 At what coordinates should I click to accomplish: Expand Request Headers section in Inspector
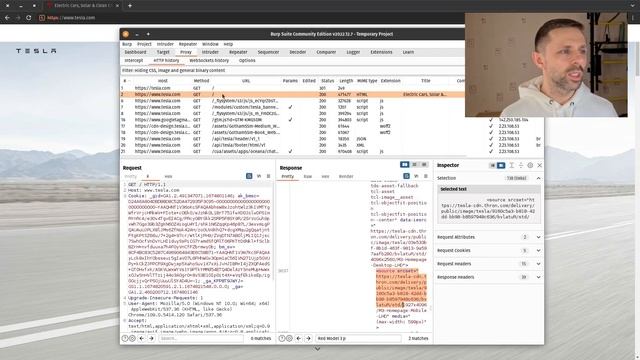(x=538, y=264)
